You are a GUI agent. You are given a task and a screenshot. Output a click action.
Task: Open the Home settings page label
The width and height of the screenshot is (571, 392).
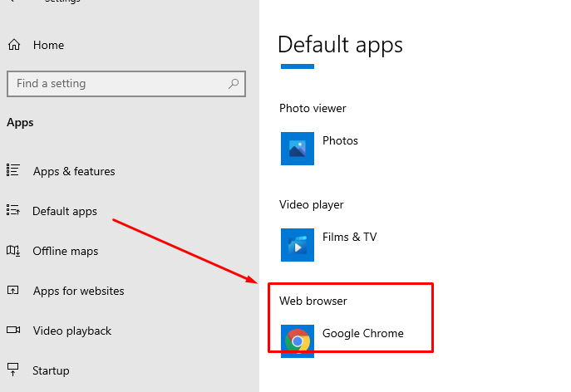click(x=48, y=45)
